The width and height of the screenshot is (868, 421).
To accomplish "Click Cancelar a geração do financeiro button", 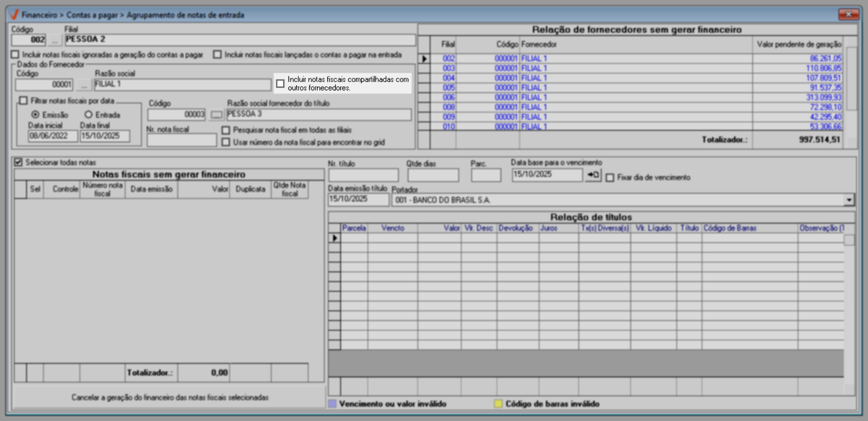I will tap(170, 398).
